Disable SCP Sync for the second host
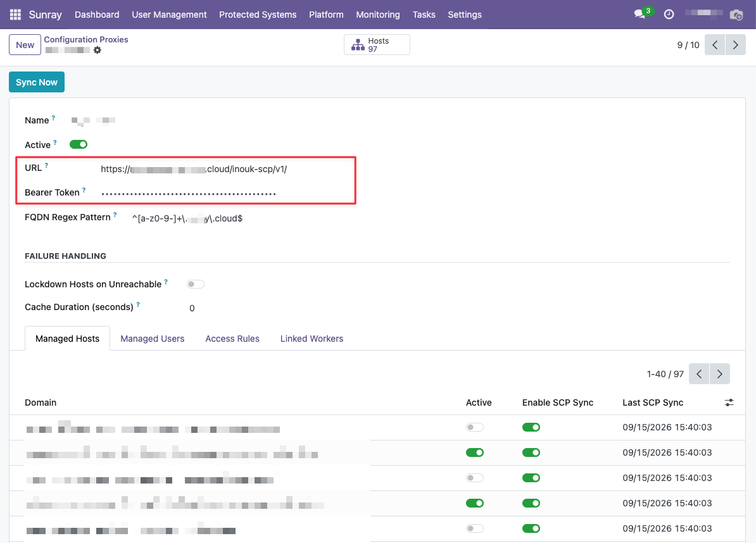Image resolution: width=756 pixels, height=543 pixels. [x=531, y=453]
